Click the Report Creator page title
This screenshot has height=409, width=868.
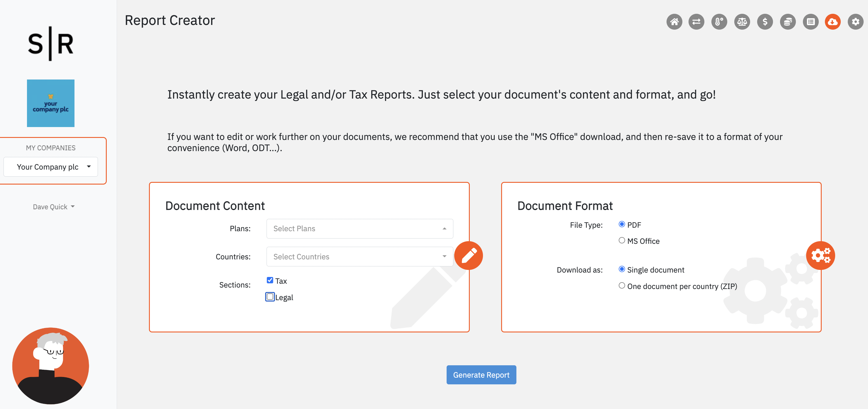[169, 20]
